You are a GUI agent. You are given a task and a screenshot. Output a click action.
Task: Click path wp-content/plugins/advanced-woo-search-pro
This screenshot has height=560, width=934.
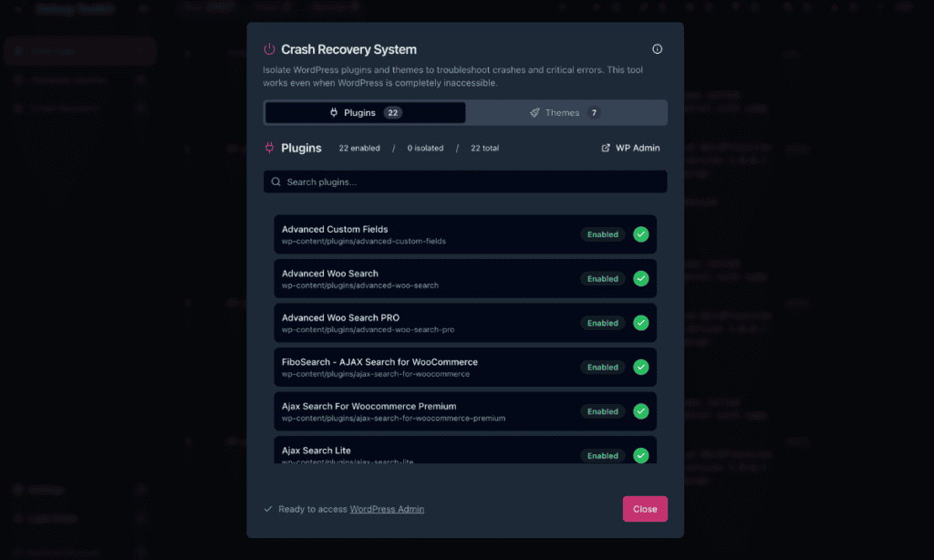pos(368,329)
